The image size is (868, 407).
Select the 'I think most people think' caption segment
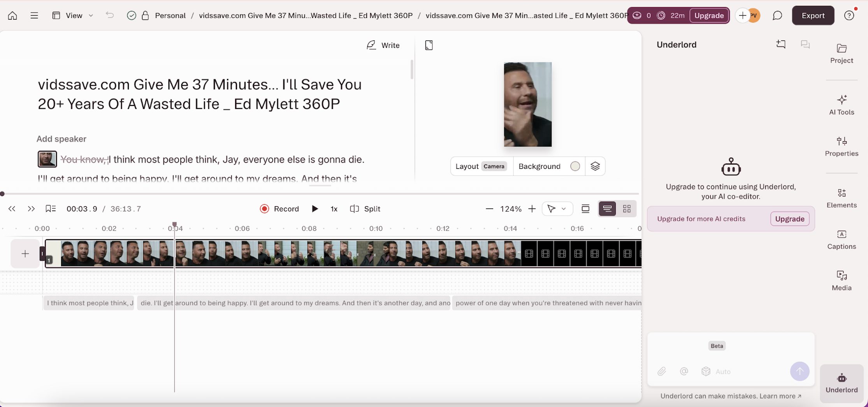(x=89, y=303)
